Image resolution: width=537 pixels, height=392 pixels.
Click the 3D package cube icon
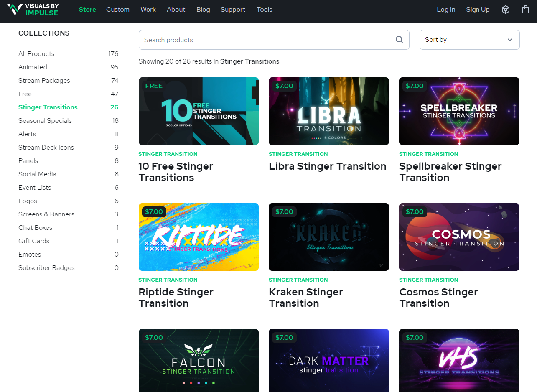[505, 9]
